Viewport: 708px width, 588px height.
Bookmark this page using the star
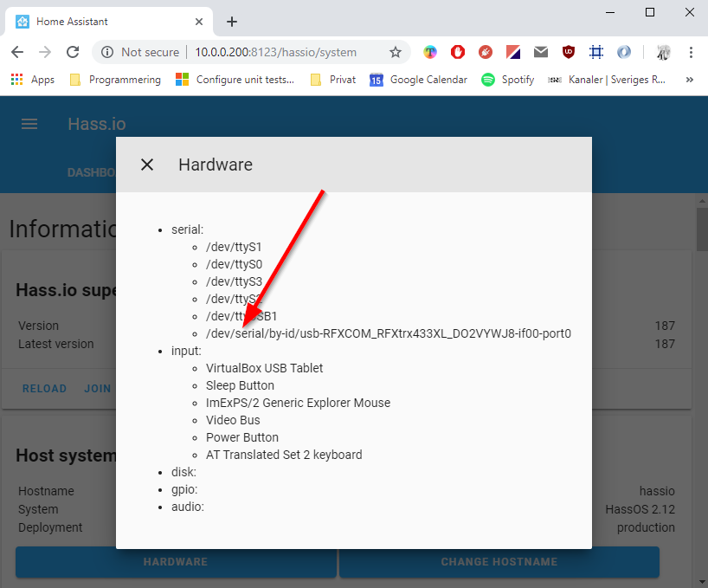396,52
